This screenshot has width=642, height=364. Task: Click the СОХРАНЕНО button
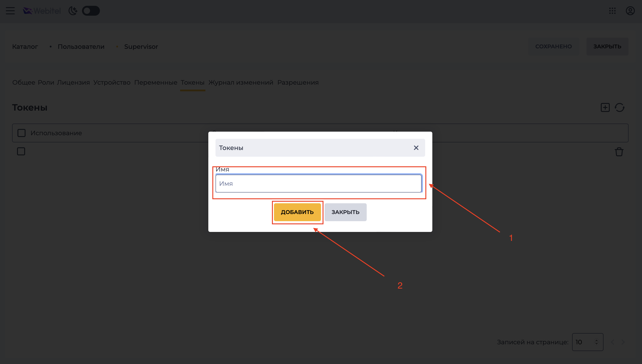[554, 47]
